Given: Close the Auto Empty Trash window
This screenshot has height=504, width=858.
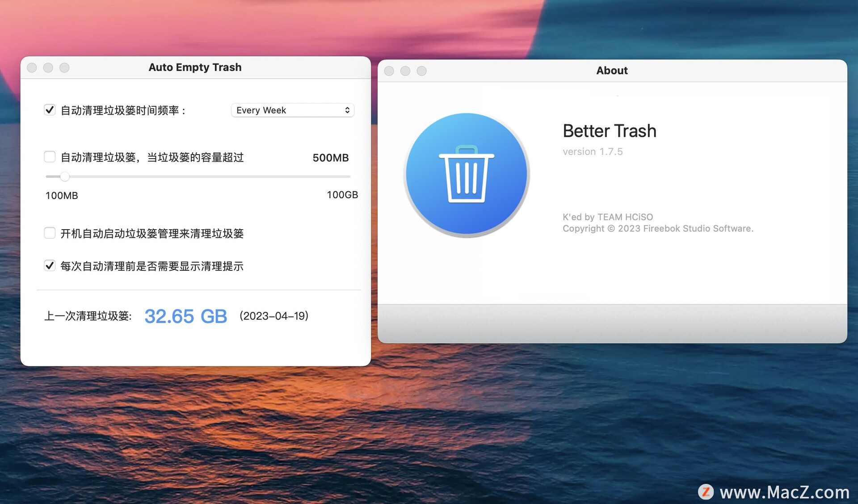Looking at the screenshot, I should point(32,67).
